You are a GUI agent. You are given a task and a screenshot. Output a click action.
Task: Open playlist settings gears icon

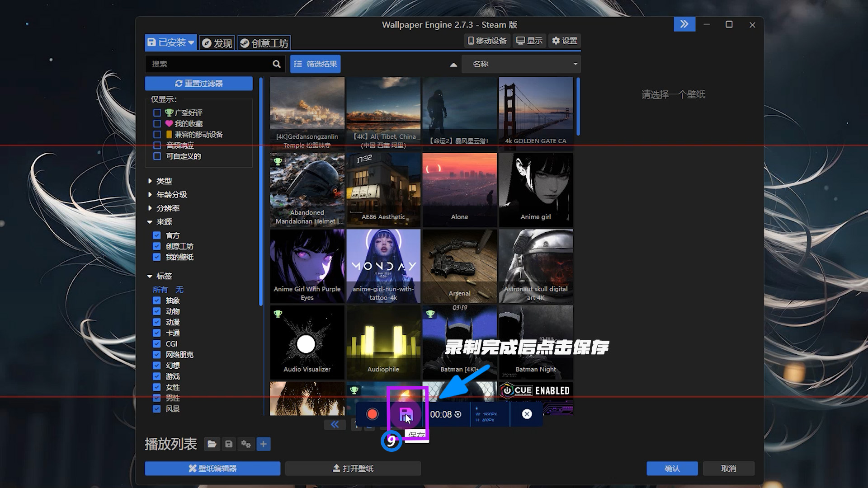(246, 444)
